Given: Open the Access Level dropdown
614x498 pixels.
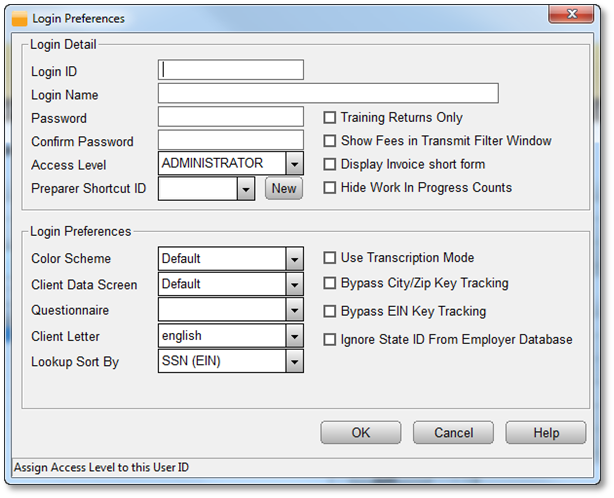Looking at the screenshot, I should [x=294, y=164].
